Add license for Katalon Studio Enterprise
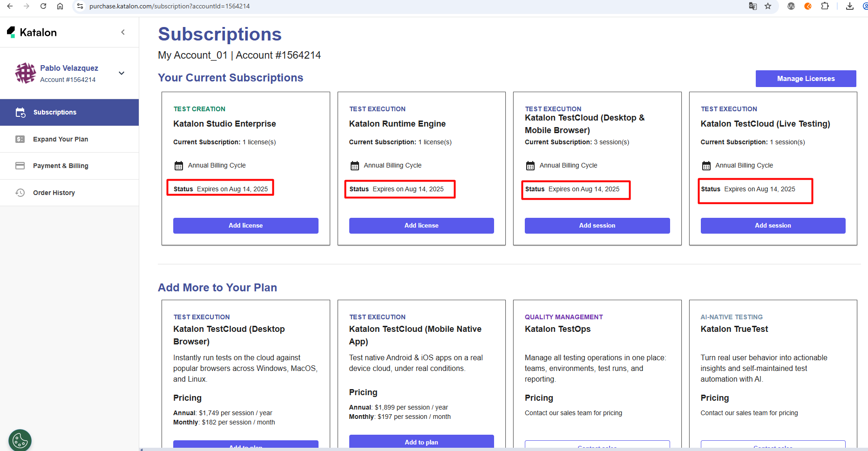Image resolution: width=868 pixels, height=451 pixels. 245,226
